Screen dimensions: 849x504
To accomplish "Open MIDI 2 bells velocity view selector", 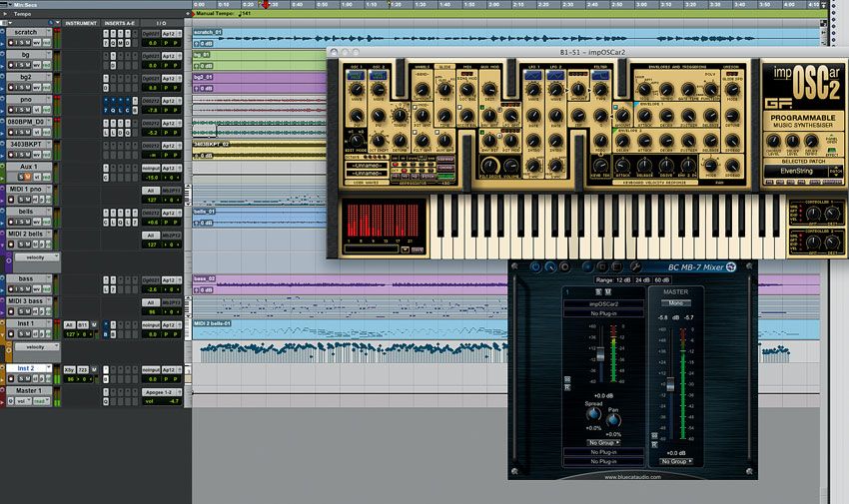I will click(35, 257).
